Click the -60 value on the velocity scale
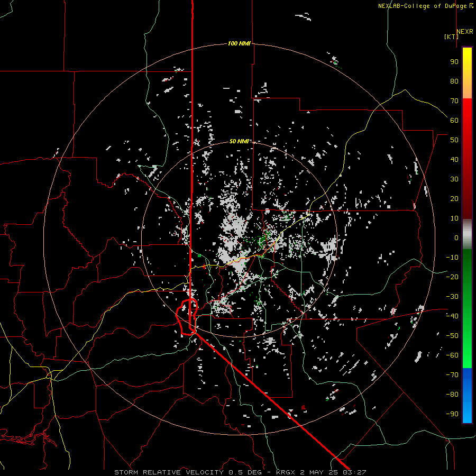Viewport: 476px width, 476px height. [x=452, y=355]
